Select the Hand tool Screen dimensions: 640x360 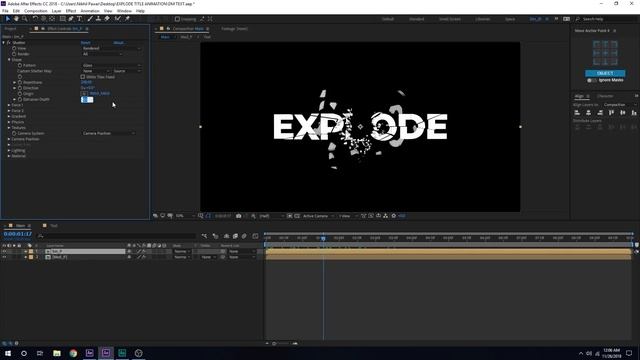[x=16, y=19]
